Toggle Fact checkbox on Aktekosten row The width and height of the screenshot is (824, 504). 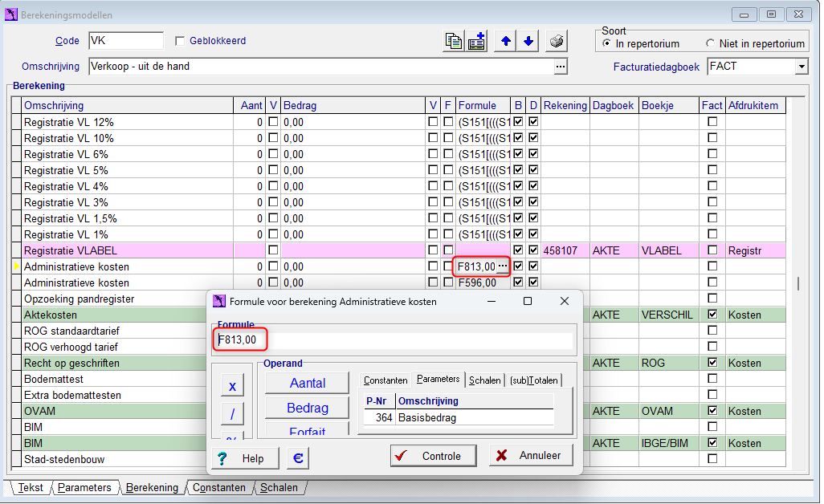712,315
